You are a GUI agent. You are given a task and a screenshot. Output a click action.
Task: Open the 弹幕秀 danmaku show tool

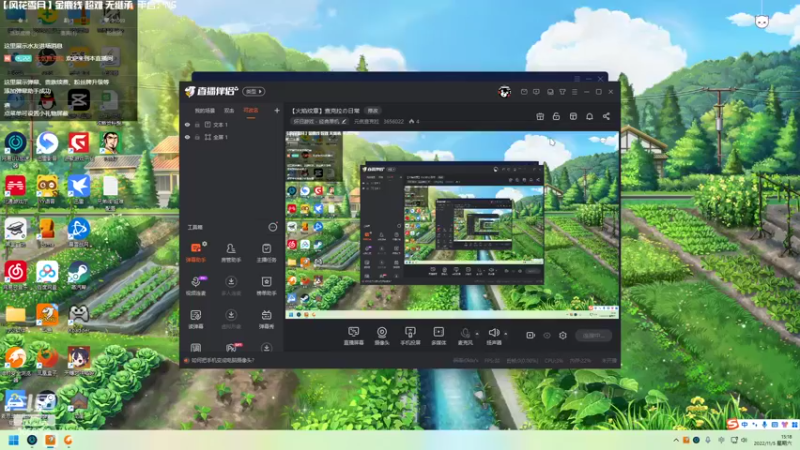click(x=266, y=319)
